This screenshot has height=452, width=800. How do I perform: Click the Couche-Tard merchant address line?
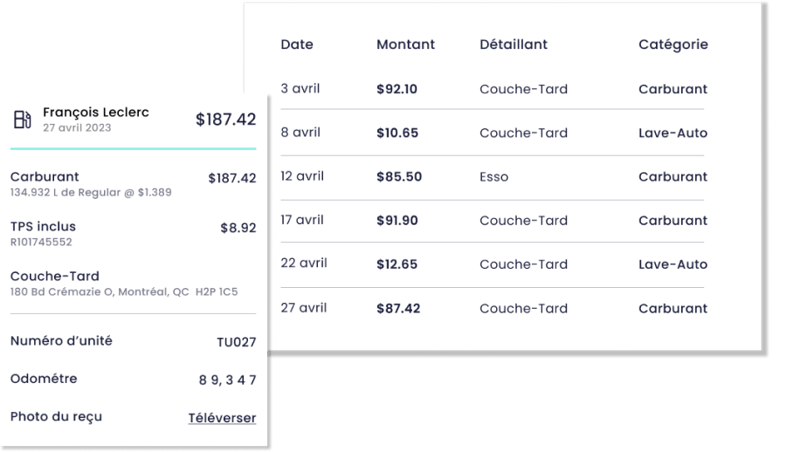[x=124, y=292]
